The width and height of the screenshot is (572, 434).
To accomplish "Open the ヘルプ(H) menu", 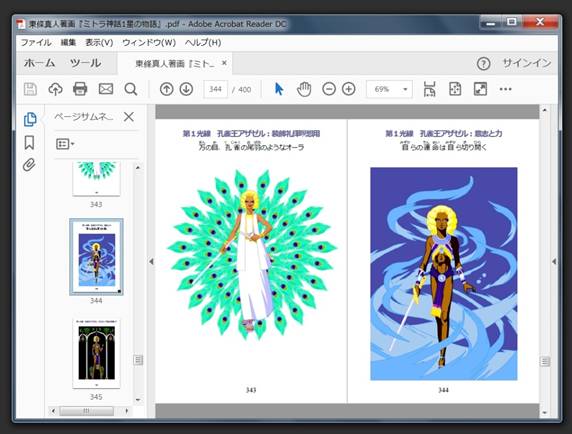I will pos(203,43).
